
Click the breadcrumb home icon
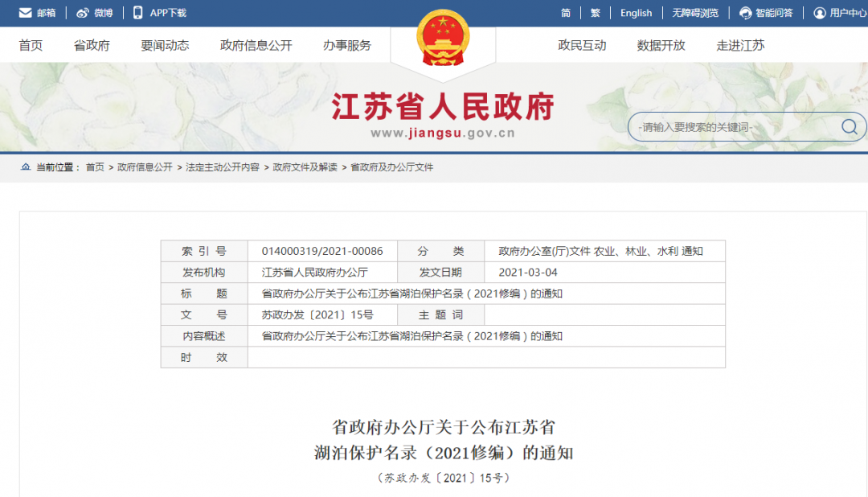(26, 167)
